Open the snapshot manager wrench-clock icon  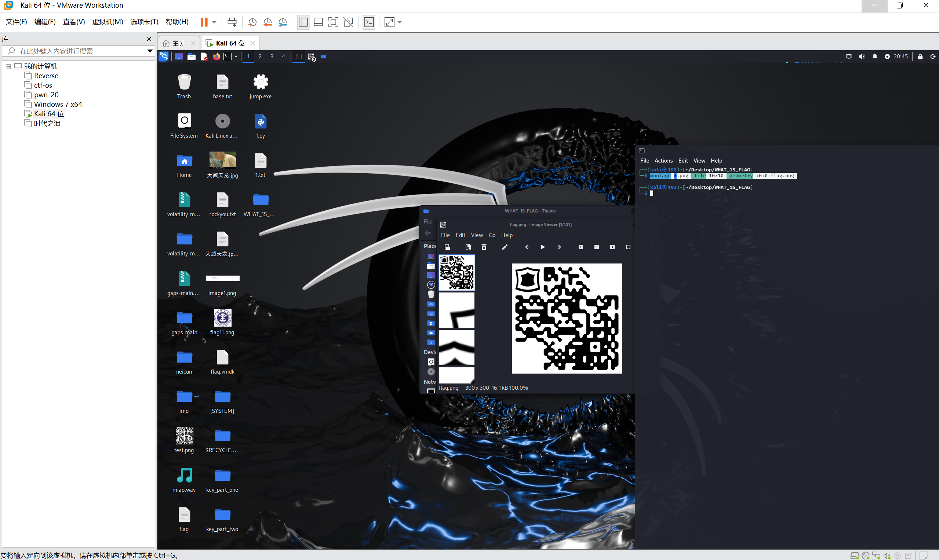(283, 22)
